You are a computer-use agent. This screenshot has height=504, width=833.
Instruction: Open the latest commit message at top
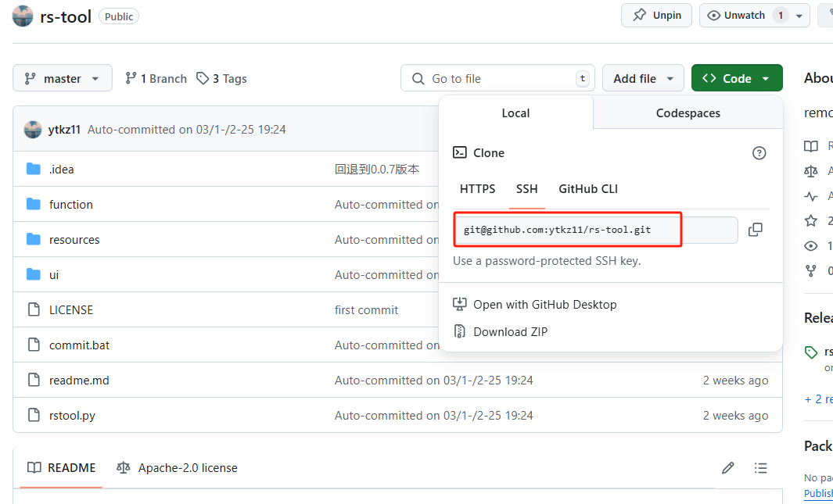tap(186, 130)
